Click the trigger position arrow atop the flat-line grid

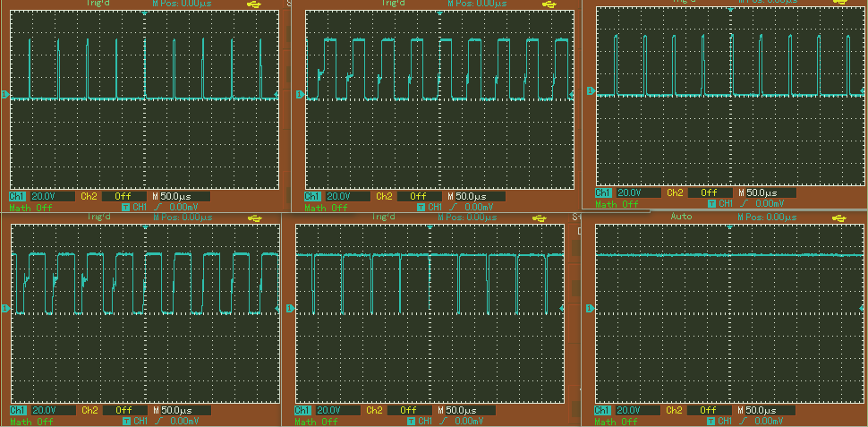(729, 226)
